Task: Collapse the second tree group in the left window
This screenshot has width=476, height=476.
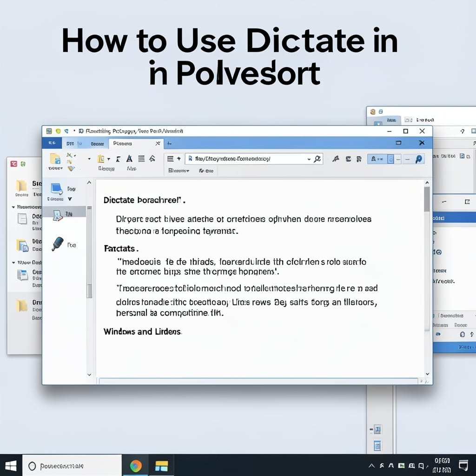Action: pyautogui.click(x=13, y=263)
